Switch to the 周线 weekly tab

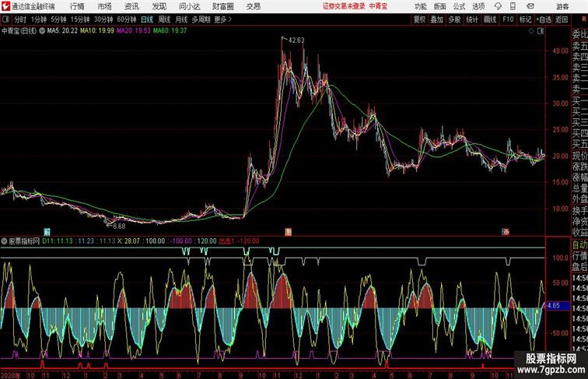(164, 19)
